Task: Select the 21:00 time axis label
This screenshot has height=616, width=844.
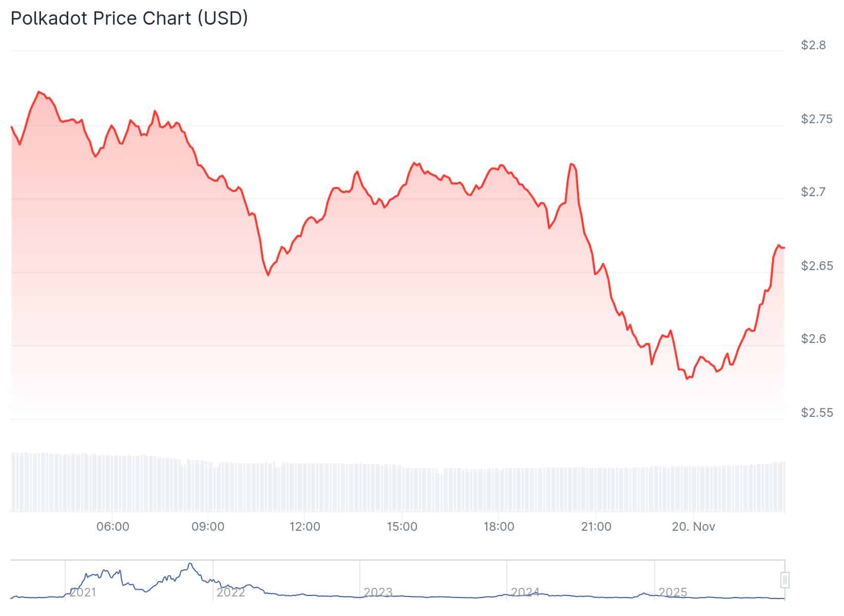Action: [x=596, y=527]
